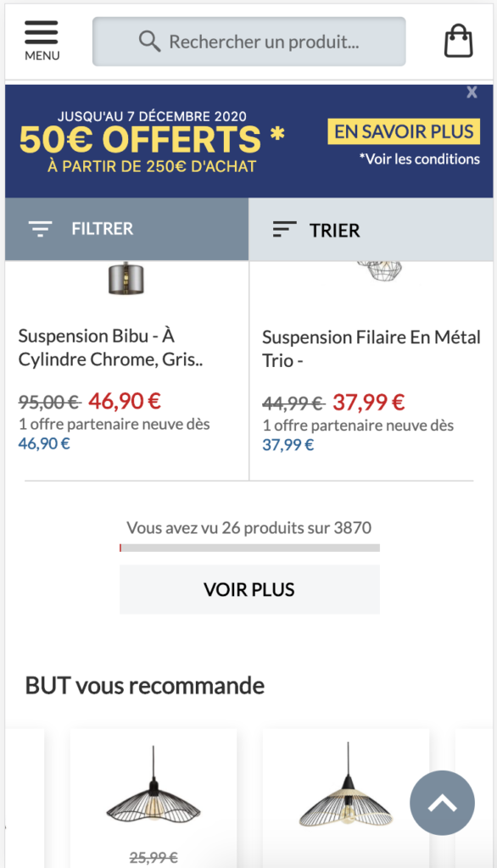
Task: Click the blue 46,90 € partner offer price
Action: pos(44,443)
